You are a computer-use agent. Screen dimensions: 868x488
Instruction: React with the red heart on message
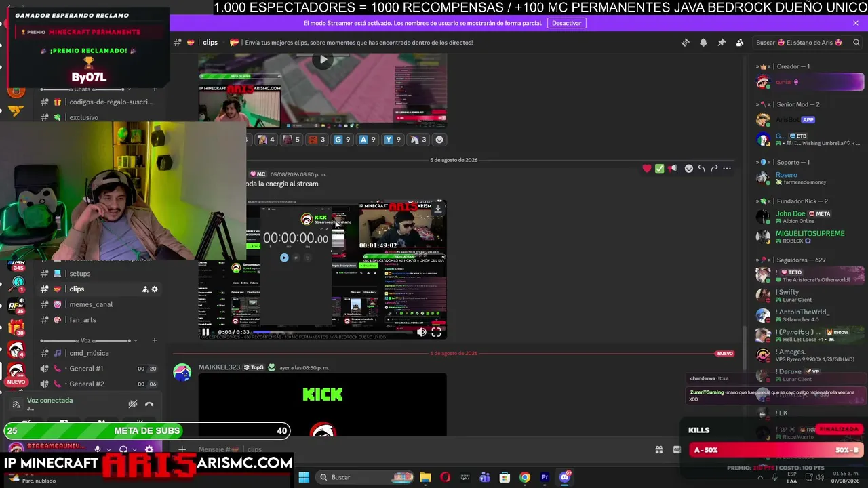647,168
